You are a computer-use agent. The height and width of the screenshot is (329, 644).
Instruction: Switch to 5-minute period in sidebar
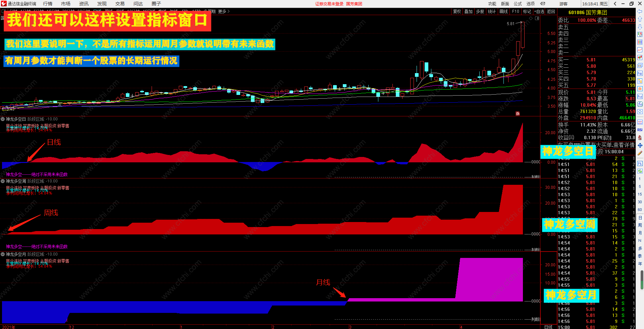tap(640, 186)
